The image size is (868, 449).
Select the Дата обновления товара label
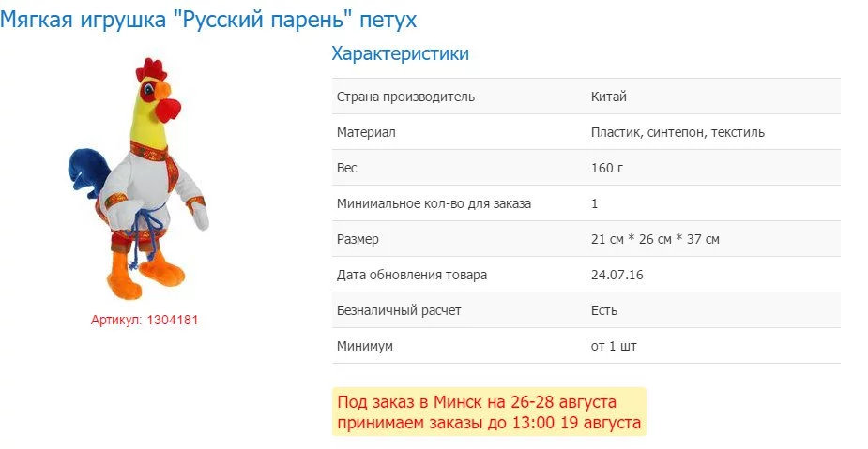coord(412,275)
